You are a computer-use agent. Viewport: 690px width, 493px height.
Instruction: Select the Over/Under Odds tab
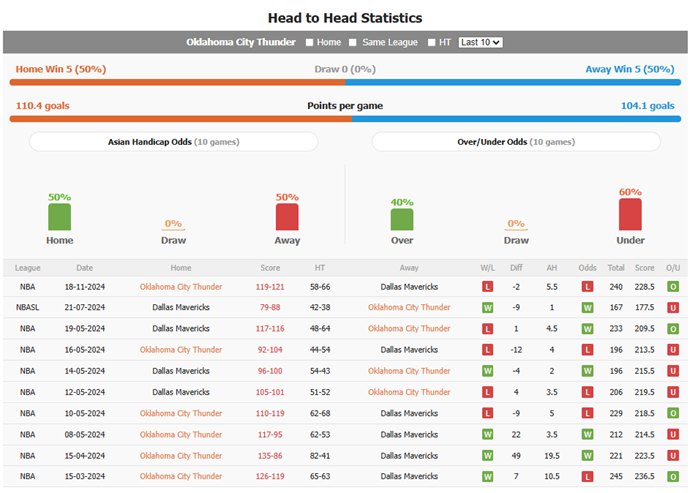(516, 142)
